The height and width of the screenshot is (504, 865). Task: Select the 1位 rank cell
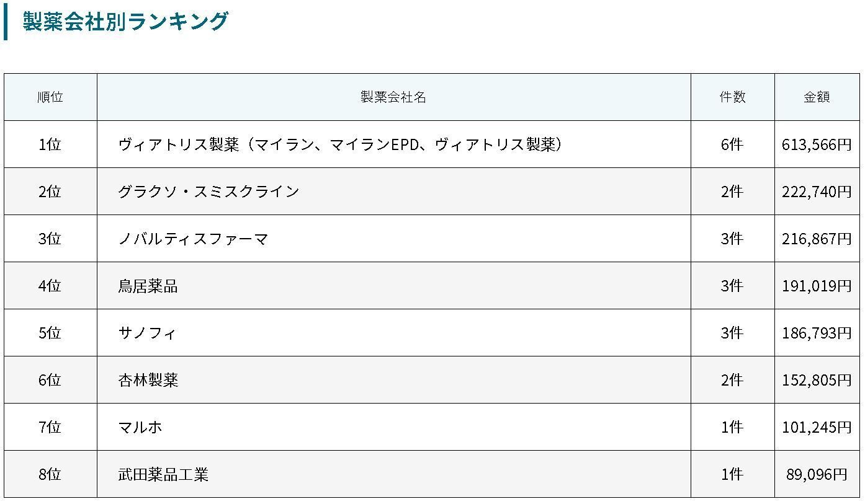pos(50,144)
